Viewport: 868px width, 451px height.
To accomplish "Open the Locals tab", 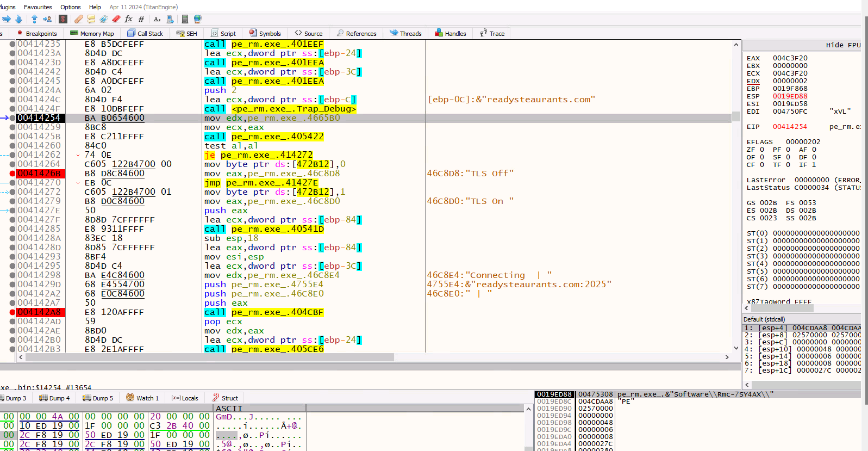I will click(185, 398).
